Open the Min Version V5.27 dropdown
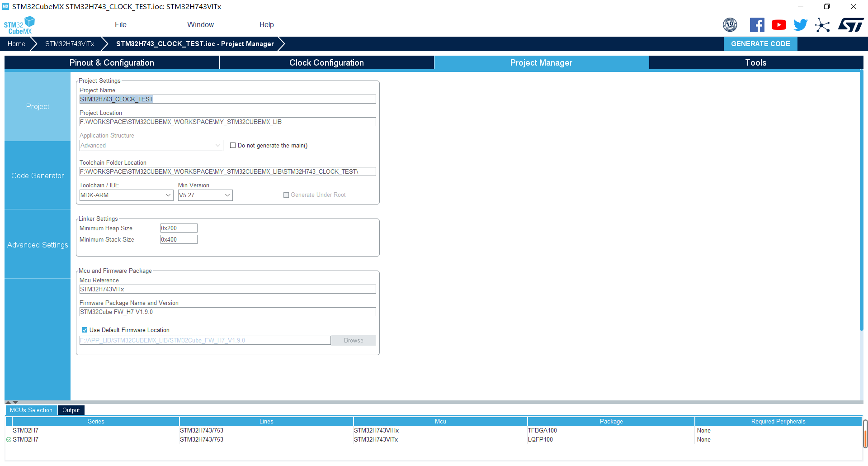The width and height of the screenshot is (868, 466). 205,195
